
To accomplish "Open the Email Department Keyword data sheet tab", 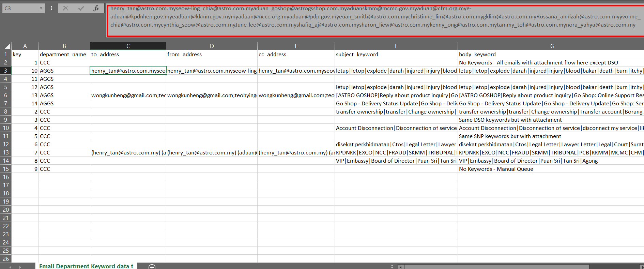I will coord(86,266).
